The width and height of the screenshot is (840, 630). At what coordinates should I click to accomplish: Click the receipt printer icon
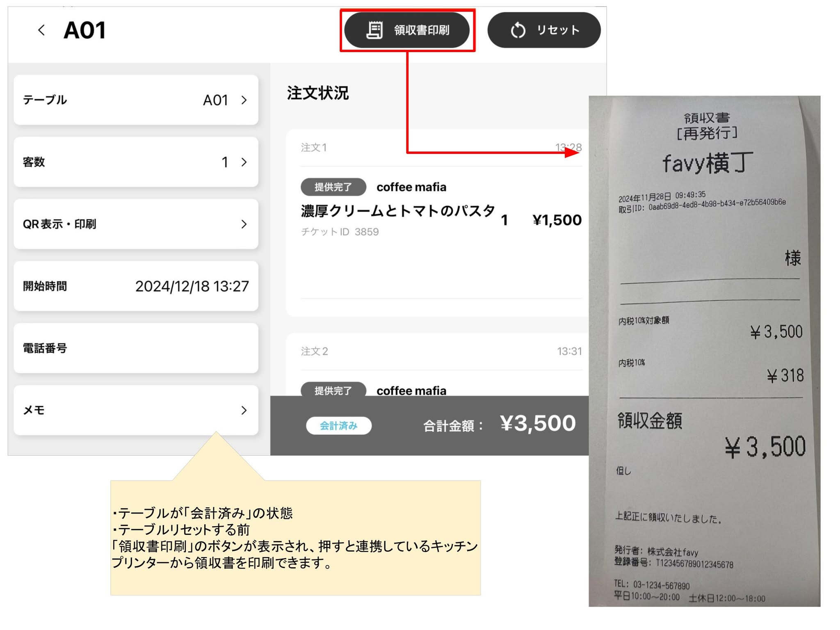pyautogui.click(x=374, y=30)
